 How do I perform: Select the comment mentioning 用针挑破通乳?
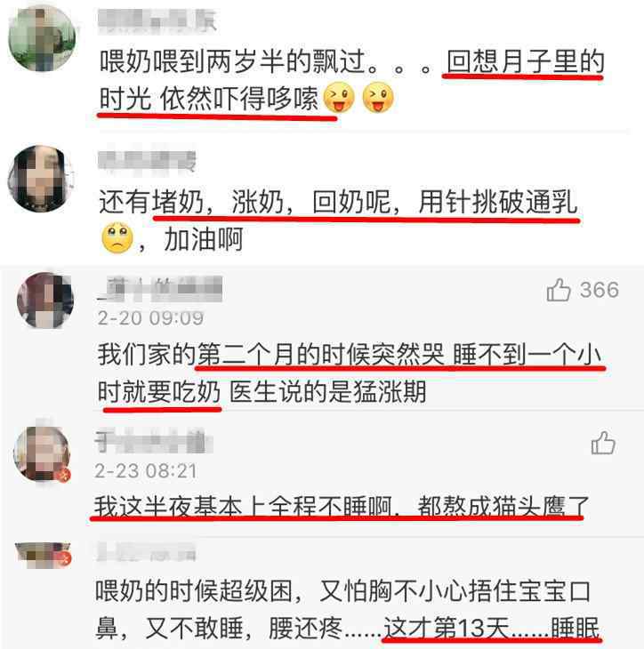point(338,220)
